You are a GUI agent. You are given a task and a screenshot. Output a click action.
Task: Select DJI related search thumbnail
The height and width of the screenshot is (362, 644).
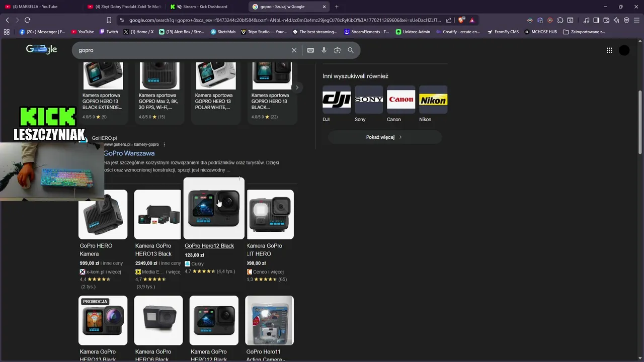337,100
